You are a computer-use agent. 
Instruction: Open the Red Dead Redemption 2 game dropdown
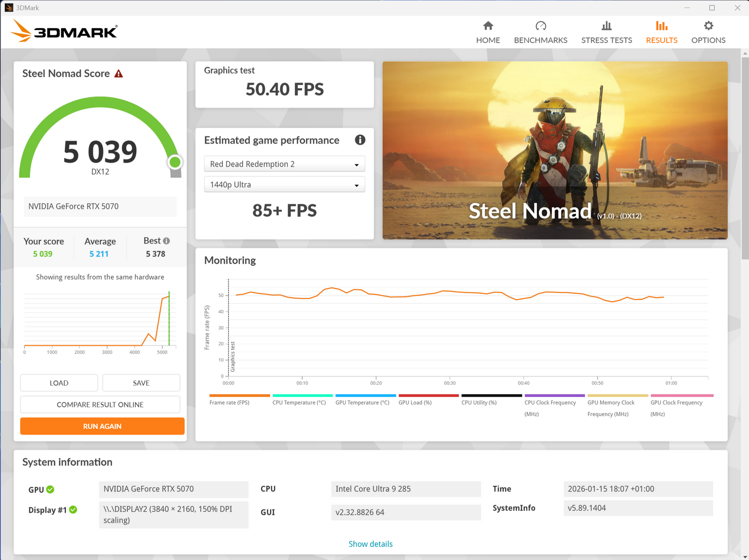coord(284,163)
